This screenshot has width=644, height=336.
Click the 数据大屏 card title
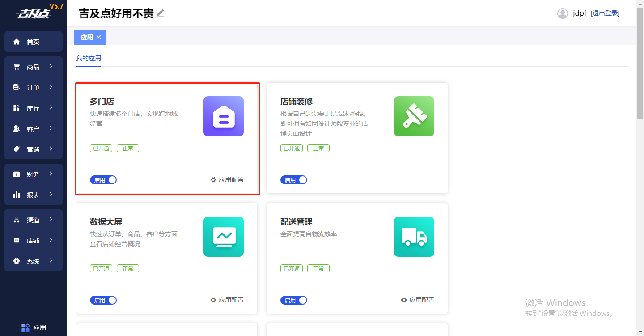(106, 222)
